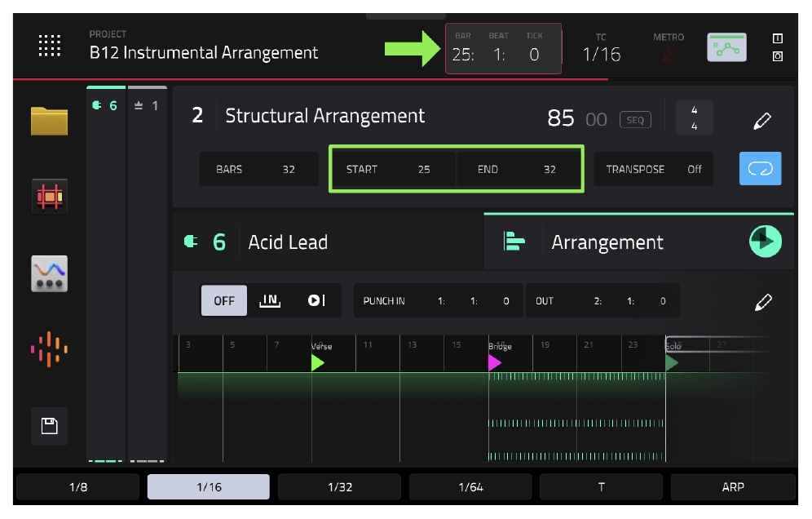Screen dimensions: 812x519
Task: Edit with pencil icon in punch row
Action: click(x=763, y=301)
